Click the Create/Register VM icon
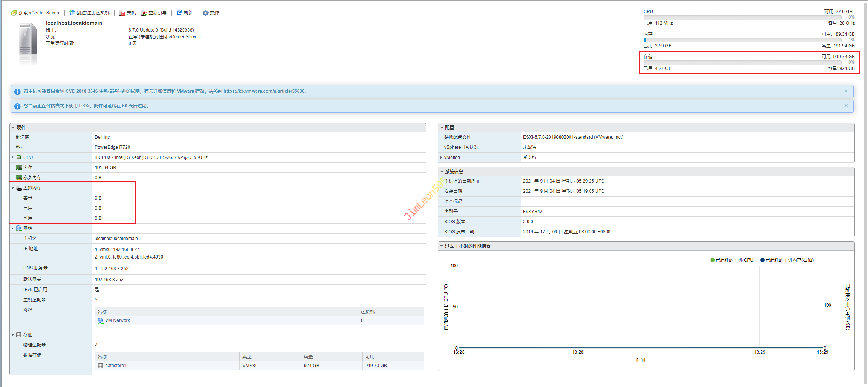868x387 pixels. click(72, 13)
